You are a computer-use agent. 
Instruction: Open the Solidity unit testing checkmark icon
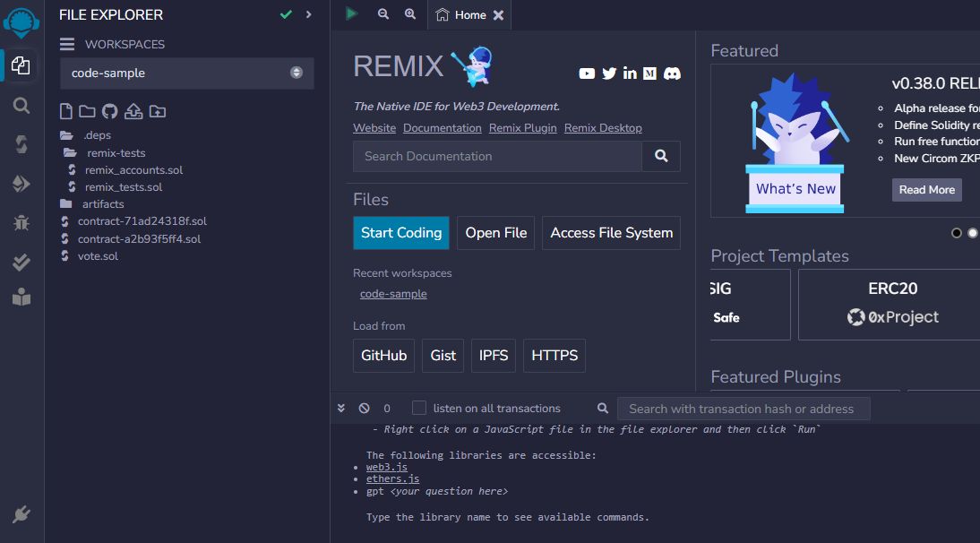coord(21,262)
